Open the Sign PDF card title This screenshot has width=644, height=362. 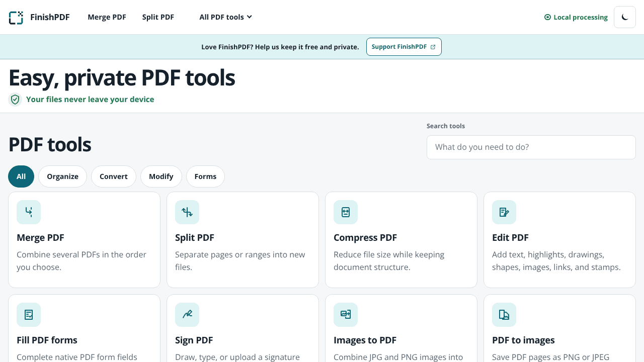coord(194,340)
